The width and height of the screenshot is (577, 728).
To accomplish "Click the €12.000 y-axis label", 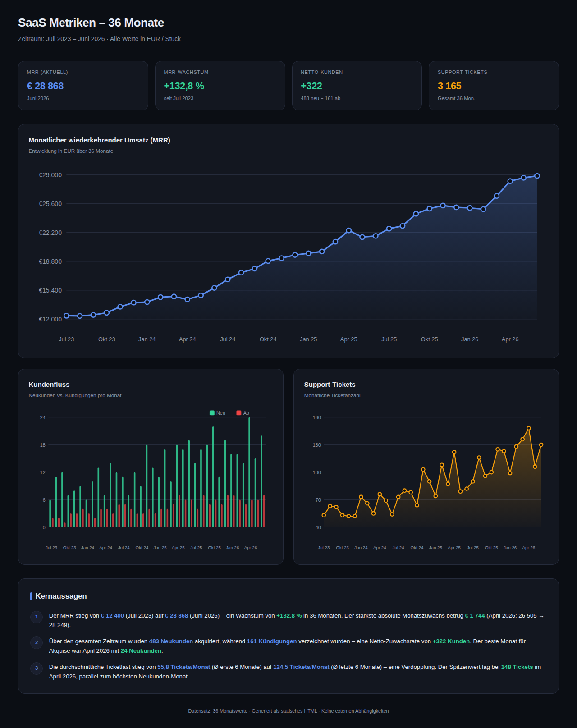I will point(50,319).
